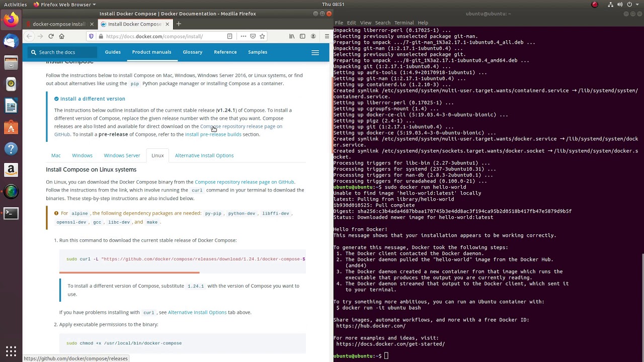The width and height of the screenshot is (644, 362).
Task: Select the Mac install tab
Action: 56,155
